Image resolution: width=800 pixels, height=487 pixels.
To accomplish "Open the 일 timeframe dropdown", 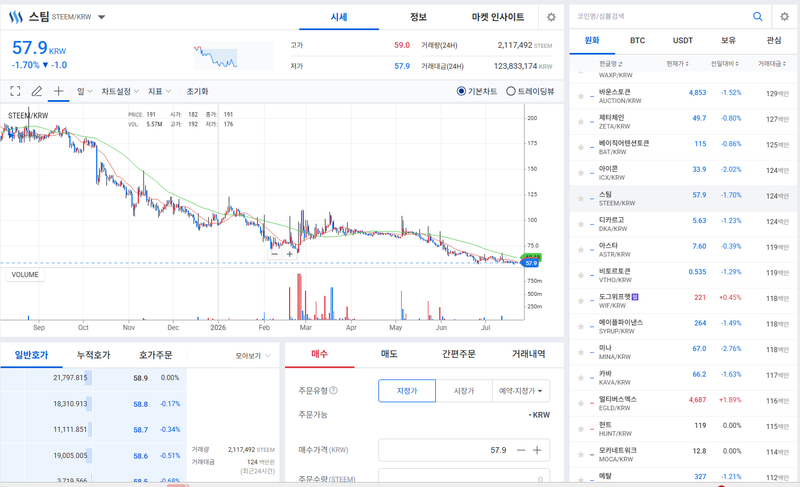I will click(84, 91).
